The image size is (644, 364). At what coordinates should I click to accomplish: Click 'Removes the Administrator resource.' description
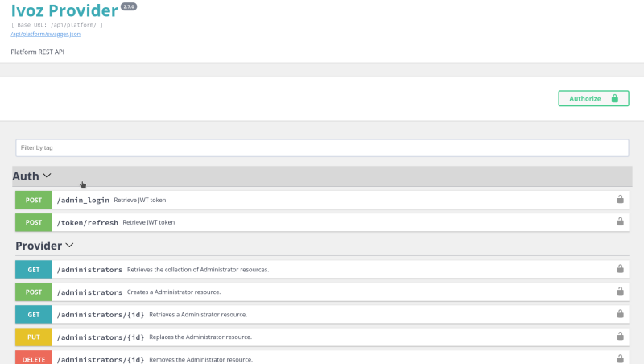click(x=200, y=359)
